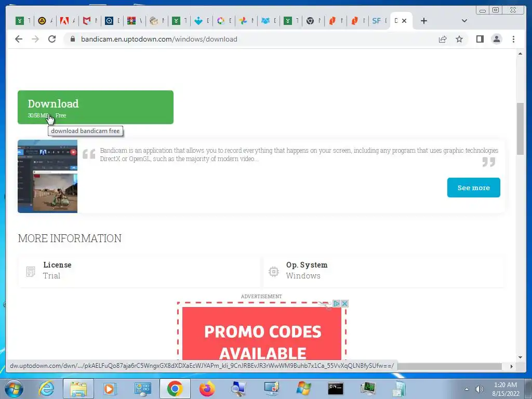Reload the Bandicam download page

(x=52, y=39)
